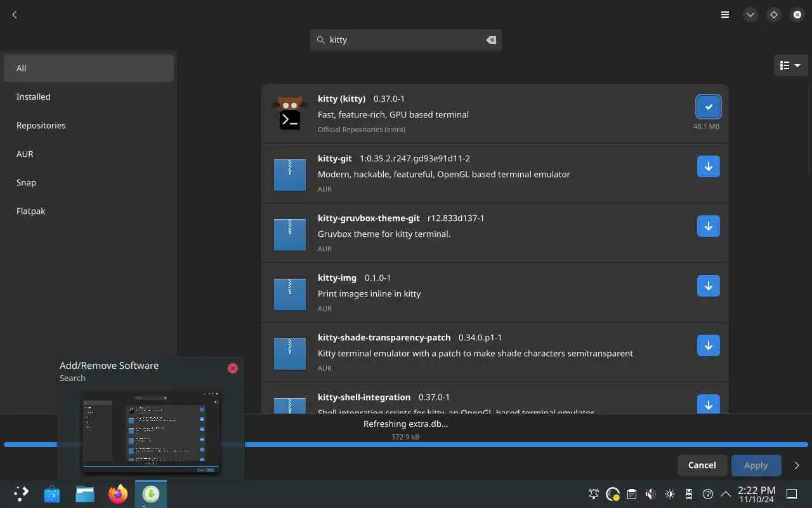
Task: Click the show desktop icon
Action: pos(792,493)
